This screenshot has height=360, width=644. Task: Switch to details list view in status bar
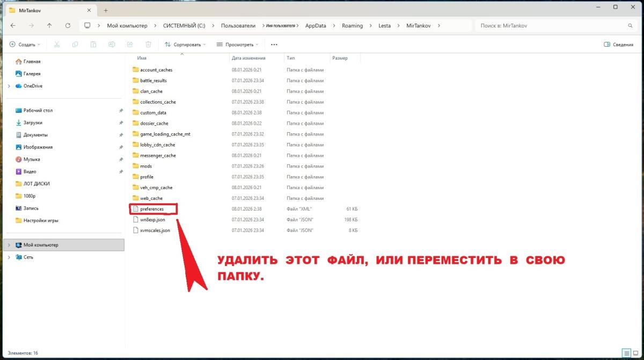tap(626, 353)
